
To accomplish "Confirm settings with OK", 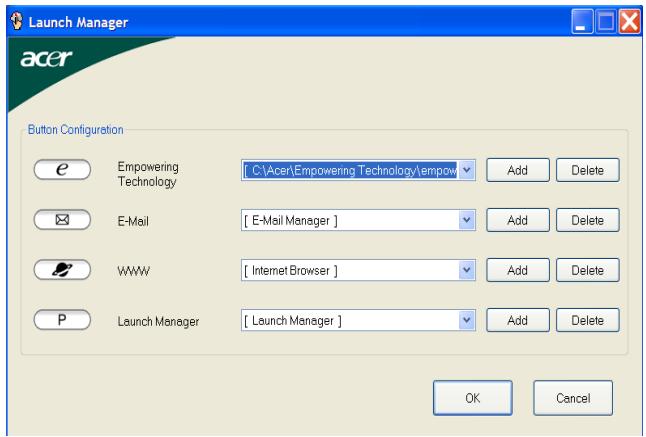I will click(473, 398).
